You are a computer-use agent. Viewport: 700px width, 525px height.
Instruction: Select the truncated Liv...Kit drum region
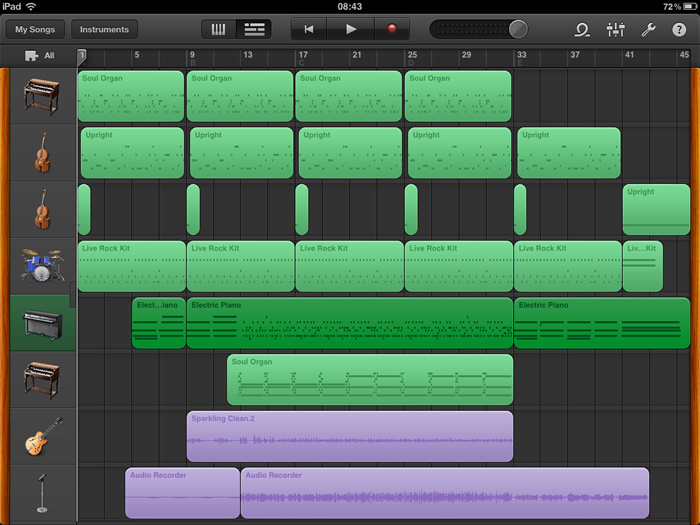point(642,266)
